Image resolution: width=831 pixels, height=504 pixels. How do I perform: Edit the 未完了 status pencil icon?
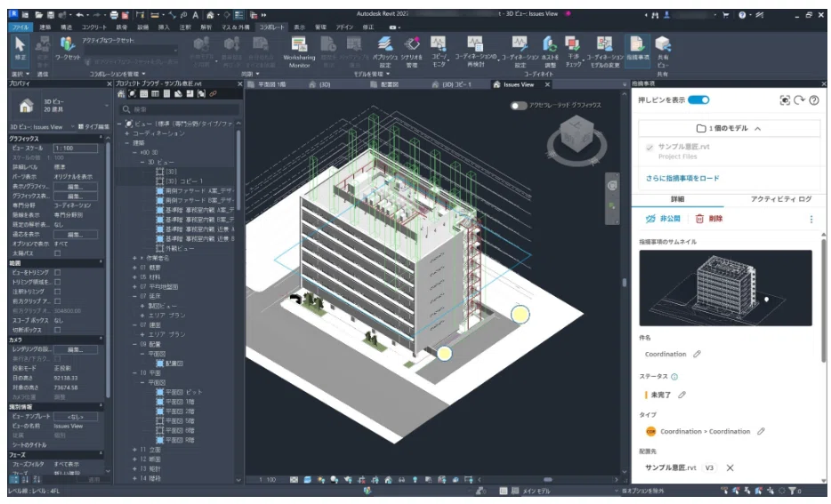pos(682,395)
